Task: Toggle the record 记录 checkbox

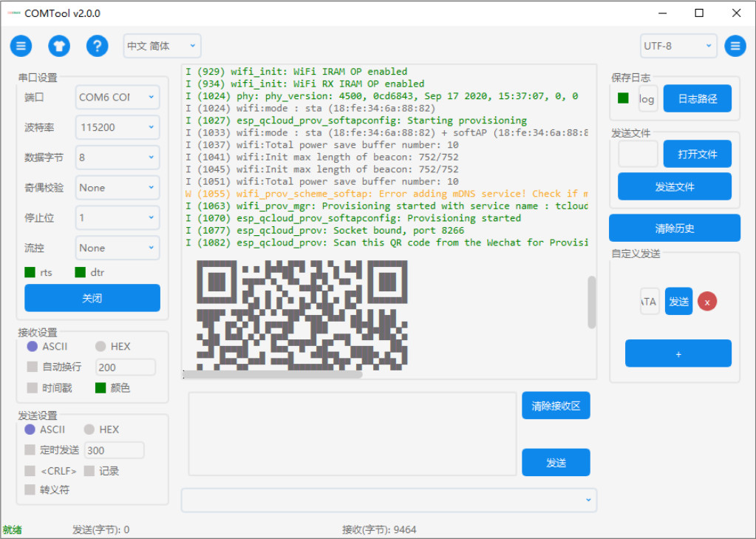Action: (89, 471)
